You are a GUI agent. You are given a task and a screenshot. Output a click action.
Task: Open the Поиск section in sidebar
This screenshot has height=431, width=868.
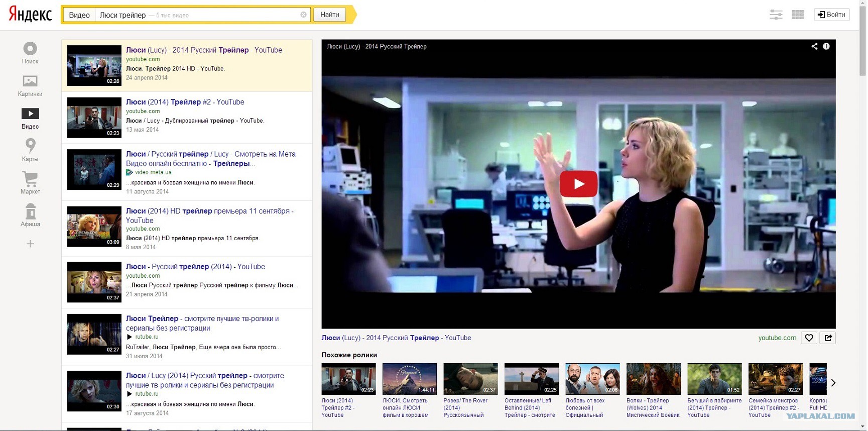point(30,53)
